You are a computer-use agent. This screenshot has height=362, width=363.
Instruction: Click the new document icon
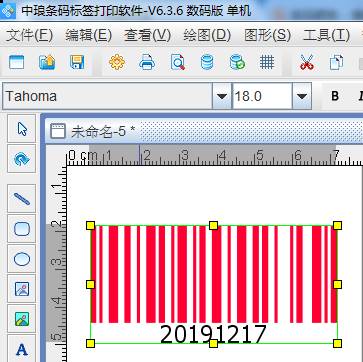coord(17,62)
